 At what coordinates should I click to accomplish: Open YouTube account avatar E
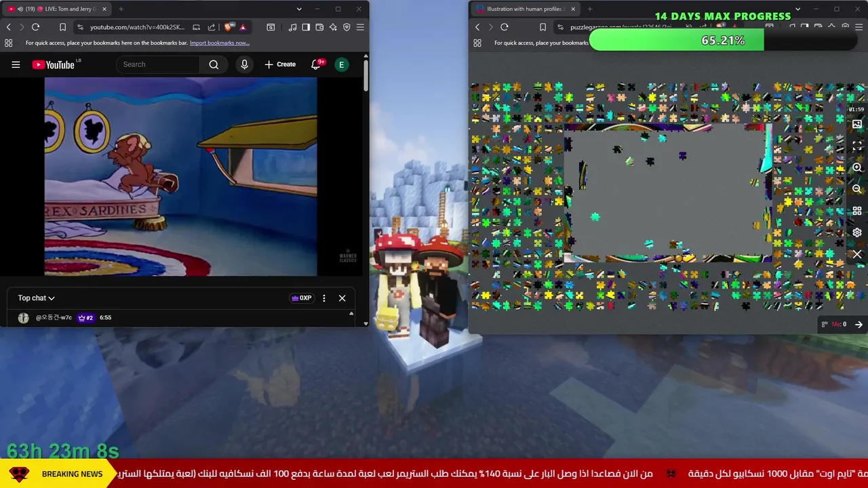point(342,64)
